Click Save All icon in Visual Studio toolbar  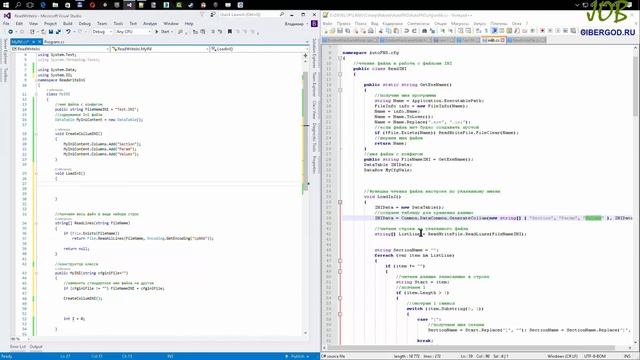point(58,31)
